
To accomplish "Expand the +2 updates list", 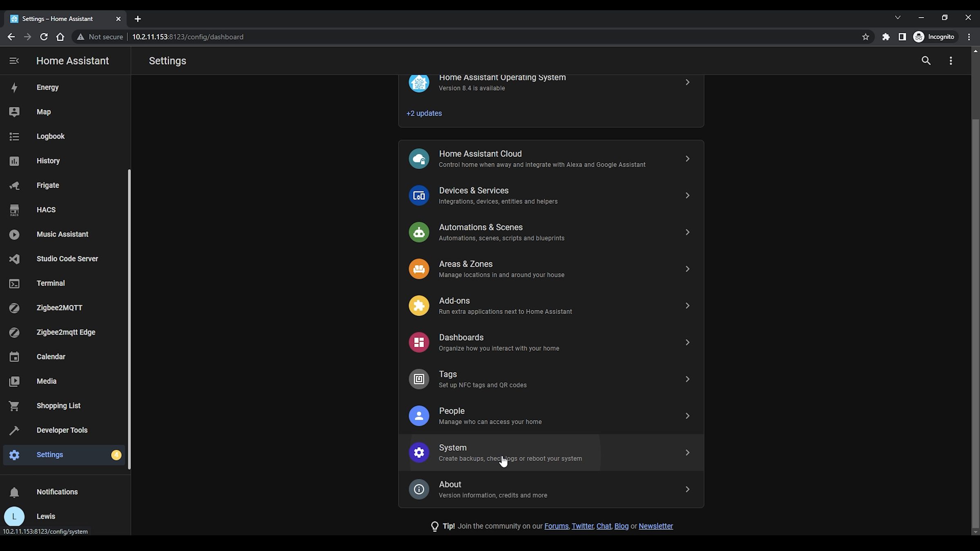I will 424,113.
